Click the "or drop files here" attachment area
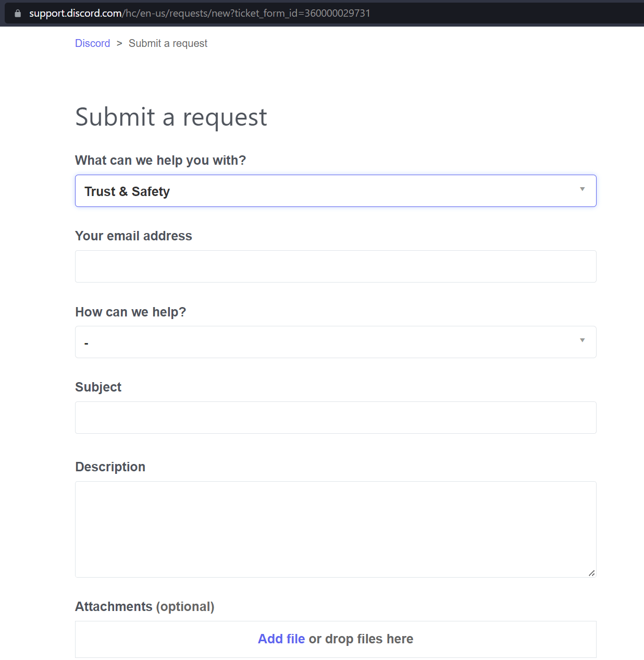Screen dimensions: 644x660 [361, 639]
